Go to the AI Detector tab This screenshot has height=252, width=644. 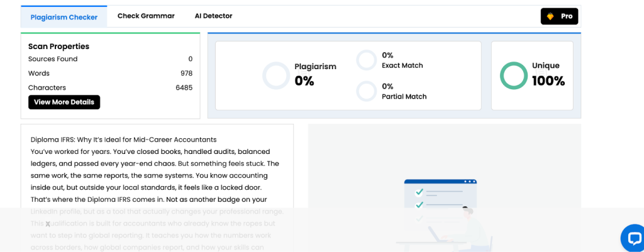pos(213,16)
